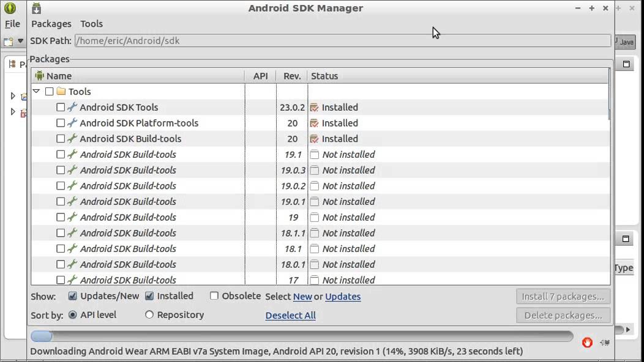The image size is (644, 362).
Task: Click the Android robot icon in Name header
Action: tap(39, 76)
